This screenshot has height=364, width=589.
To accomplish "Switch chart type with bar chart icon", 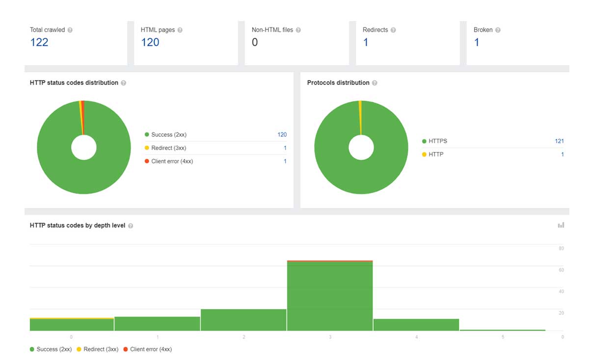I will pos(561,225).
